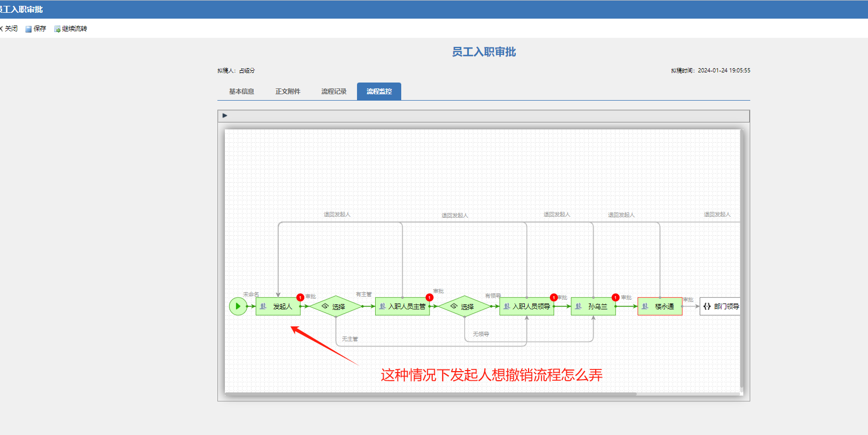Select the 选择 diamond right after 发起人
Image resolution: width=868 pixels, height=435 pixels.
tap(336, 306)
